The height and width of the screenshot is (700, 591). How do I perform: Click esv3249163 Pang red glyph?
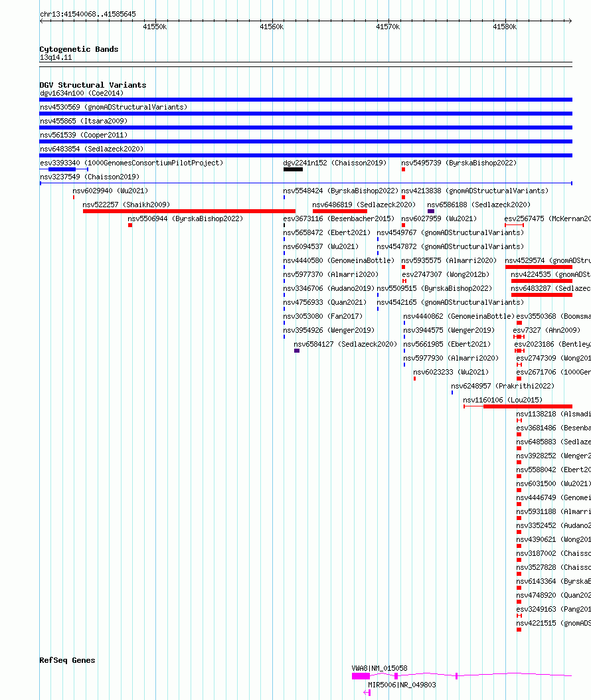pos(519,616)
